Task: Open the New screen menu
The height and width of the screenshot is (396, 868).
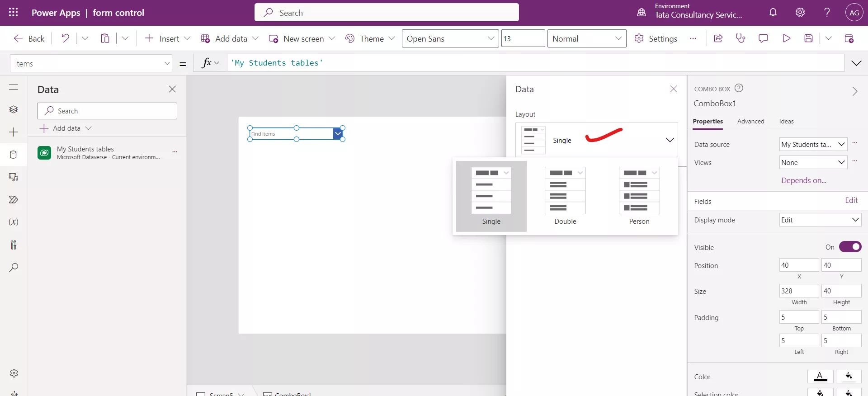Action: [302, 38]
